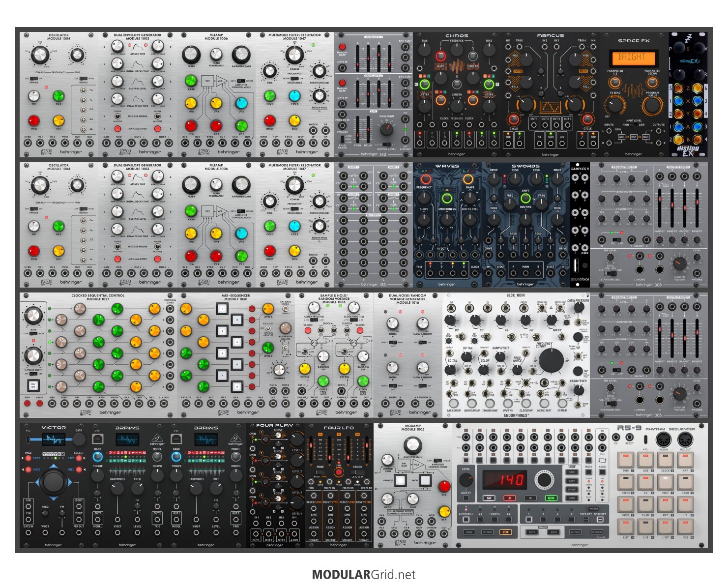Click the SOLO track button on RS-9
Image resolution: width=728 pixels, height=585 pixels.
pos(553,532)
